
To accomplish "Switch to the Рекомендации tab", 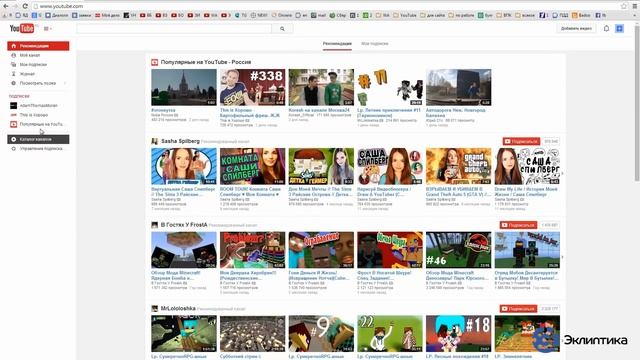I will click(337, 43).
